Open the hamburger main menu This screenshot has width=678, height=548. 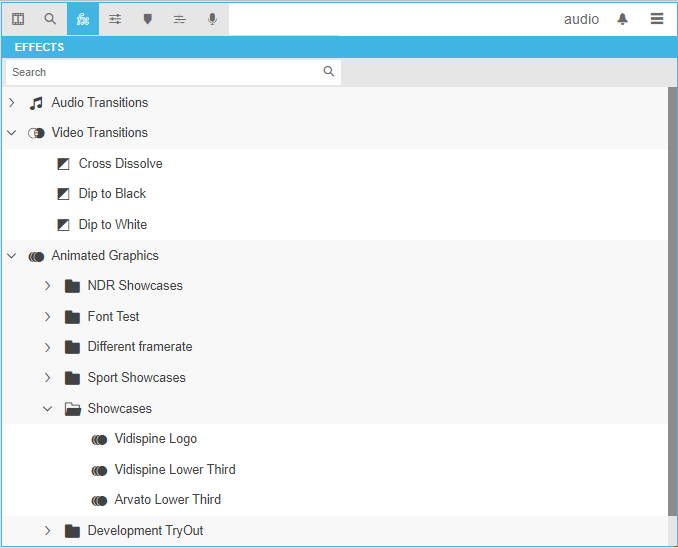click(x=657, y=19)
